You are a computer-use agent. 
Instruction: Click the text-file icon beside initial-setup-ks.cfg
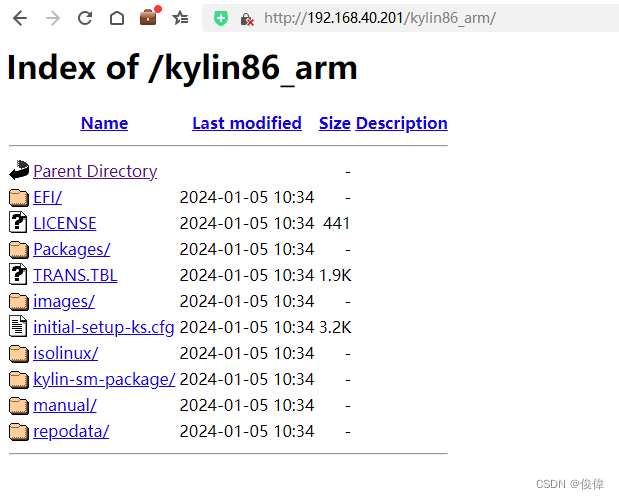click(18, 326)
